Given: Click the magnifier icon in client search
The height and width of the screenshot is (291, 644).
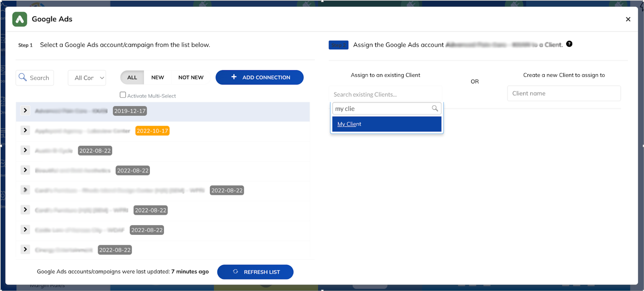Looking at the screenshot, I should 435,108.
